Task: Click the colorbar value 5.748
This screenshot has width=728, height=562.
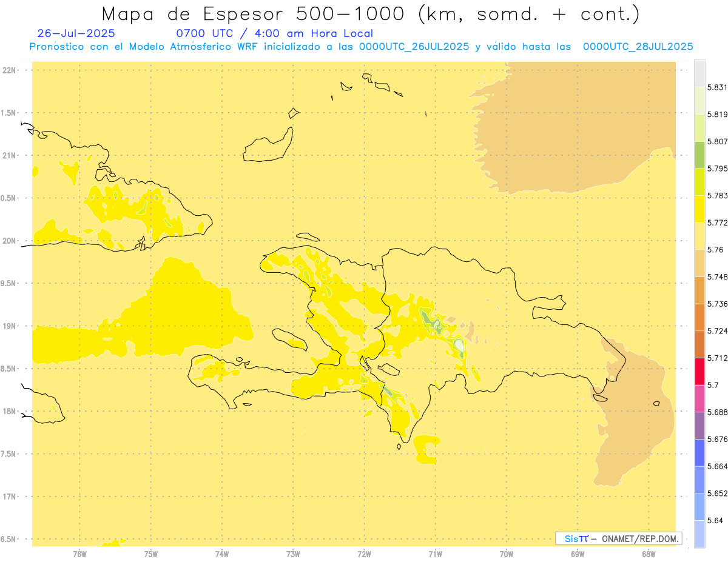Action: 717,277
